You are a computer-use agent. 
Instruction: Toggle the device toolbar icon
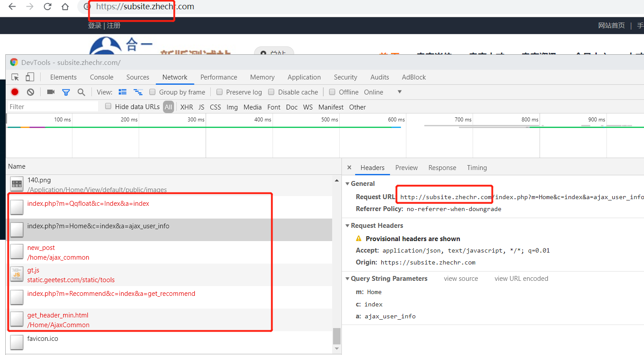tap(30, 77)
